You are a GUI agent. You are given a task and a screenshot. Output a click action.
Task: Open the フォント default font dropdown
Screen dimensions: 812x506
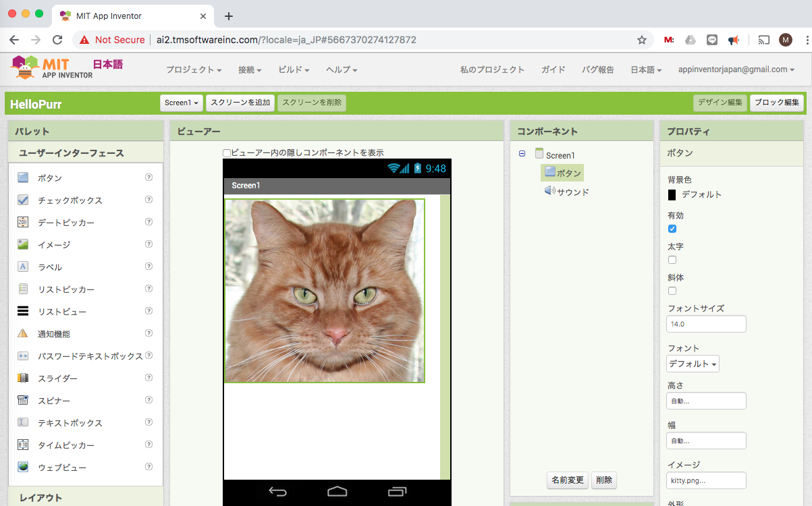693,363
